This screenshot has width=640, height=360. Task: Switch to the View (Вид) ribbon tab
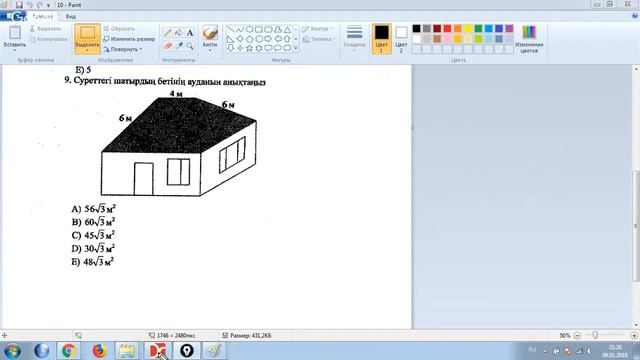click(x=71, y=16)
